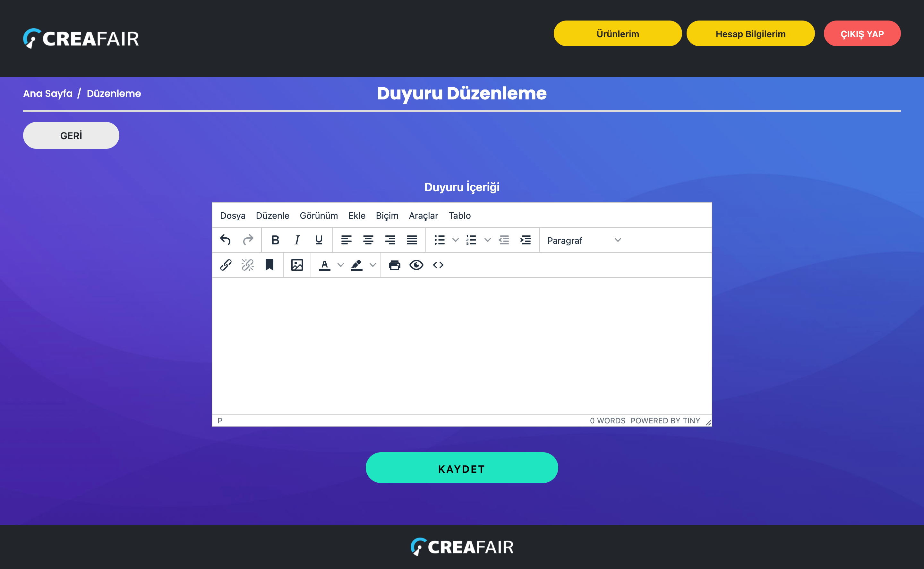Center align the text
This screenshot has height=569, width=924.
(x=368, y=240)
